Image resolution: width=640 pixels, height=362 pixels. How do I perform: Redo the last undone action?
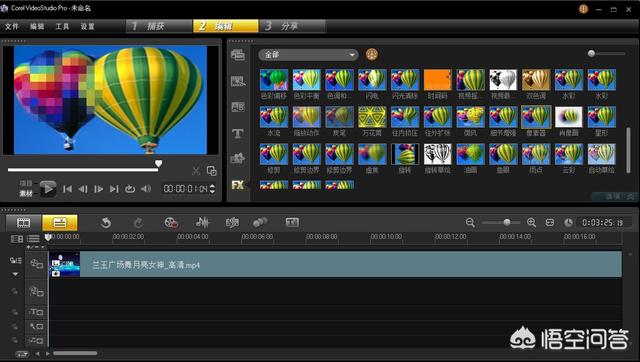click(139, 223)
